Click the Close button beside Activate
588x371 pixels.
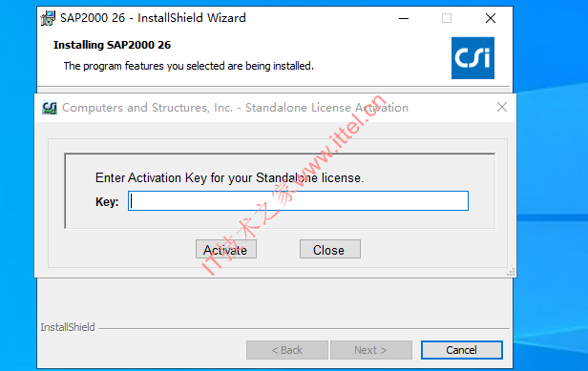[330, 249]
